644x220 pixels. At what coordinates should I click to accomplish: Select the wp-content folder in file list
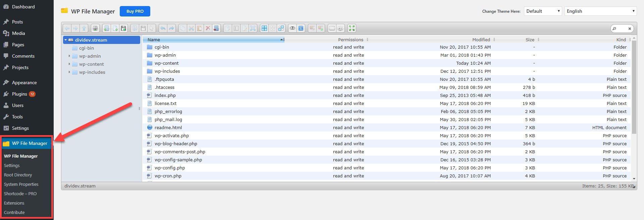click(x=387, y=63)
